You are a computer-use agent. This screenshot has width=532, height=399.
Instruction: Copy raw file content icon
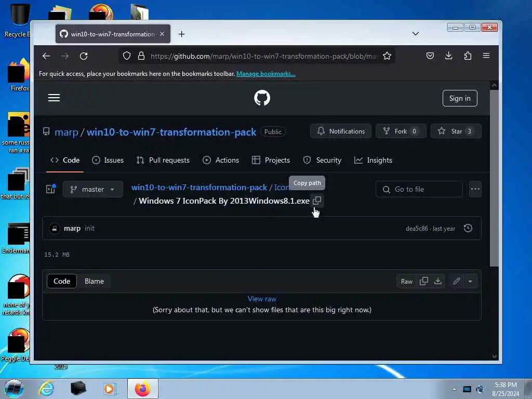pyautogui.click(x=424, y=281)
